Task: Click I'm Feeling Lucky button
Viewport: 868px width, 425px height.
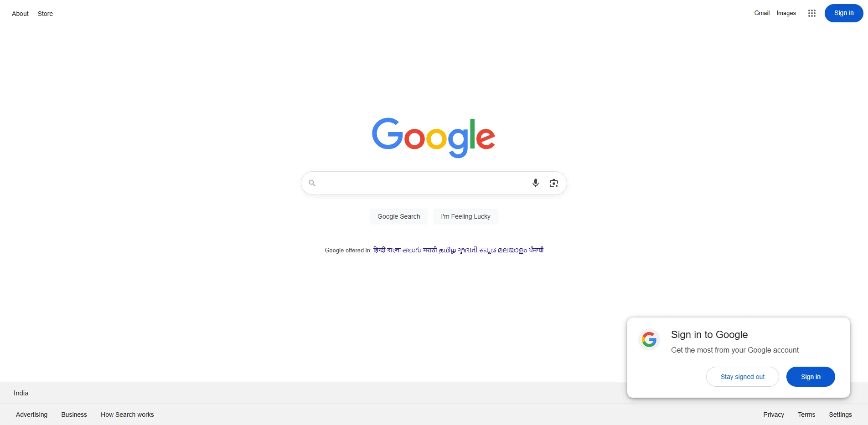Action: [x=465, y=216]
